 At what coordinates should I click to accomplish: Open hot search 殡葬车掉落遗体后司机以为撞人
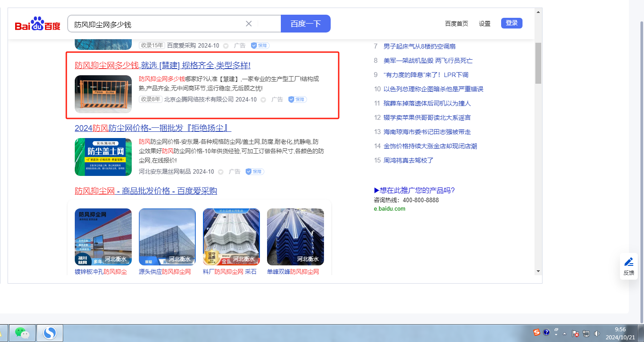[x=427, y=103]
